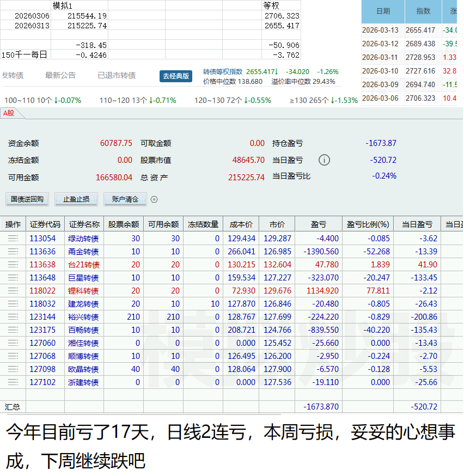Click the info icon beside 当日盈亏
The width and height of the screenshot is (464, 476).
[x=324, y=160]
